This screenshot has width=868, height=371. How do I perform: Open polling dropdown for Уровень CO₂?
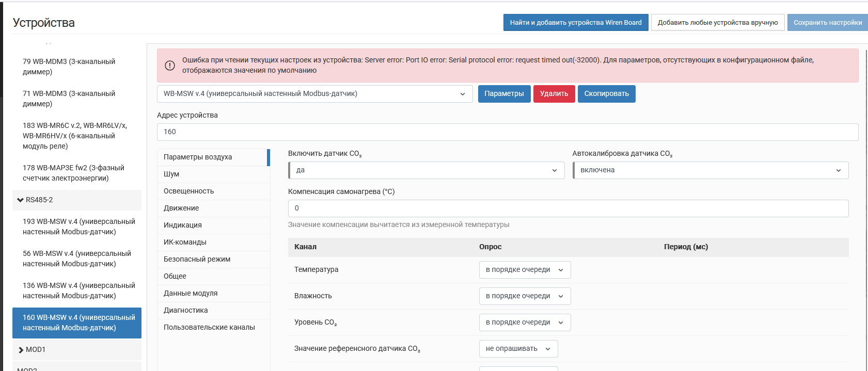524,322
